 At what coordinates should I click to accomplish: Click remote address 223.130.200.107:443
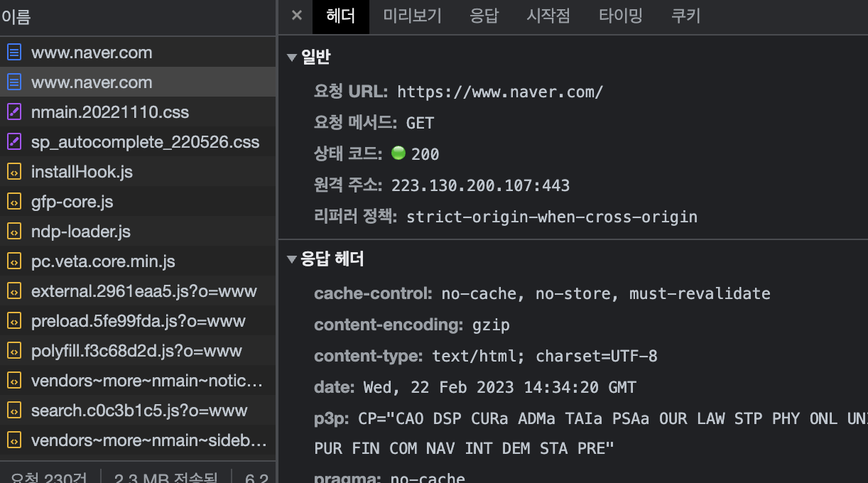(x=481, y=185)
